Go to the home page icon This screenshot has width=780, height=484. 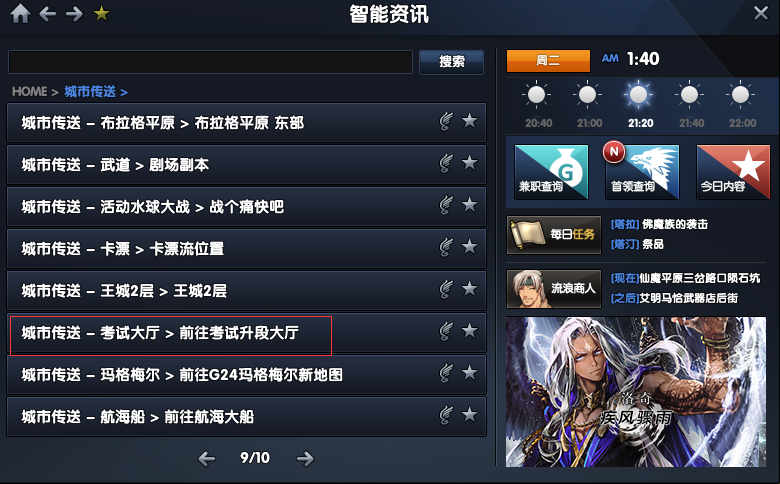pyautogui.click(x=20, y=13)
